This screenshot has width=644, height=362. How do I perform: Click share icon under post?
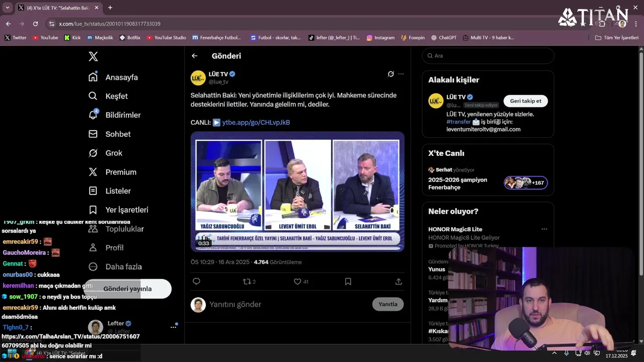tap(398, 282)
